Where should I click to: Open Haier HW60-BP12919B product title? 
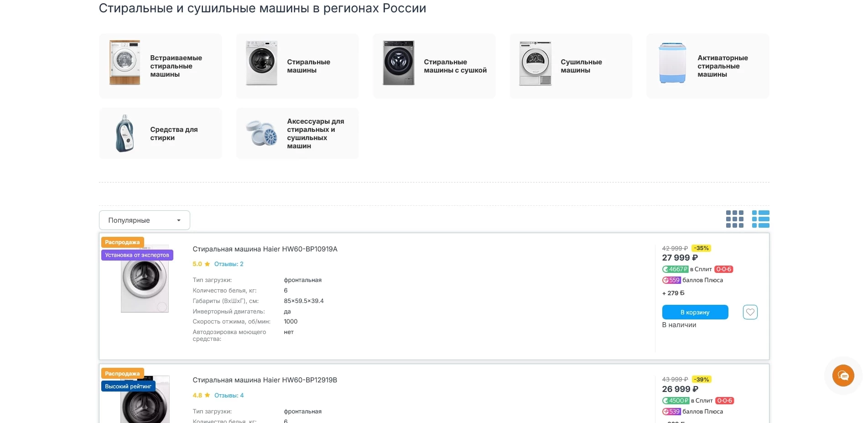(x=265, y=380)
